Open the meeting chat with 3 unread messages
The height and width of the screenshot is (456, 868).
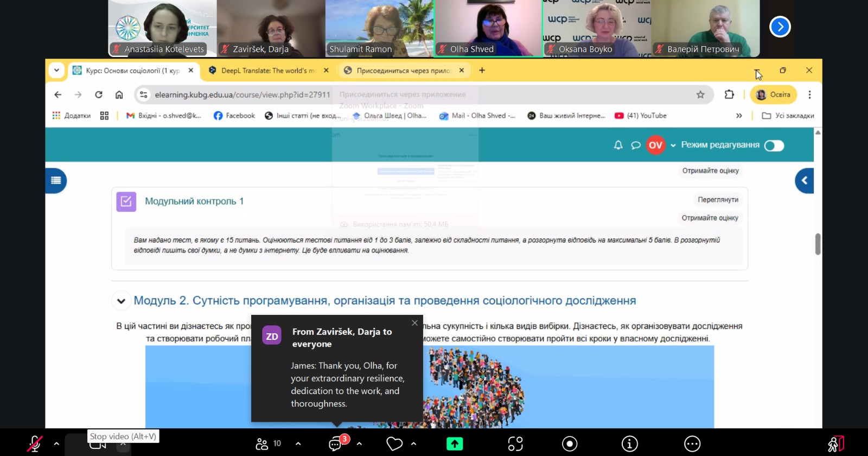pos(336,444)
